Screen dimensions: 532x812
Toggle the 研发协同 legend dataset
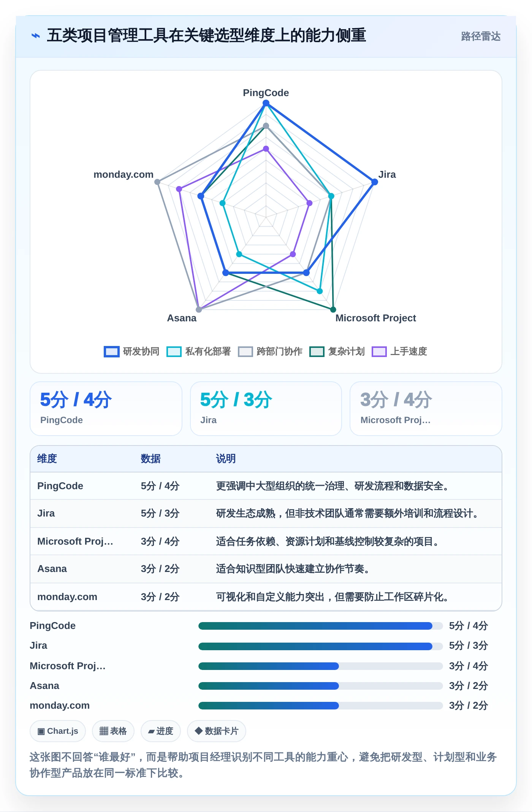coord(132,351)
